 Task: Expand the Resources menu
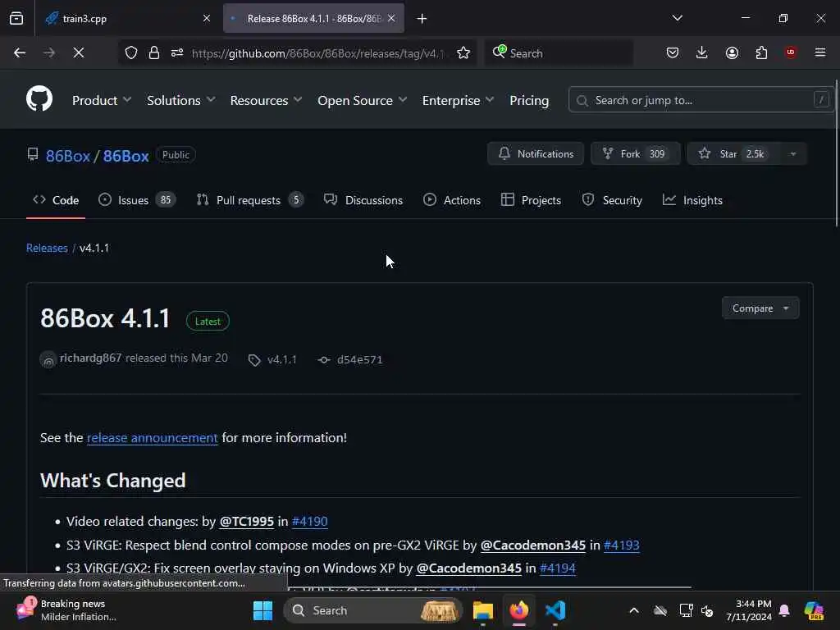(267, 100)
